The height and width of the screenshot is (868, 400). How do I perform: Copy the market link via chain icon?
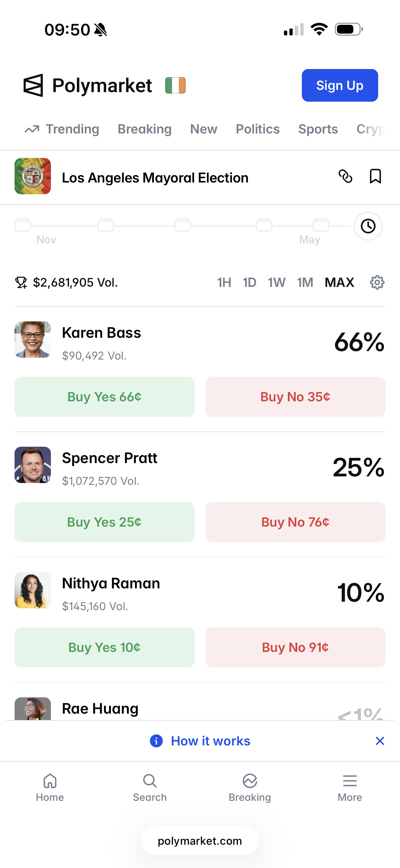click(345, 176)
